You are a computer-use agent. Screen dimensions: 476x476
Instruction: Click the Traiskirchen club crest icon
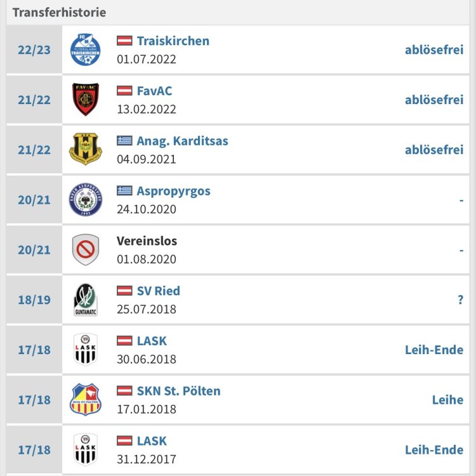(x=85, y=50)
